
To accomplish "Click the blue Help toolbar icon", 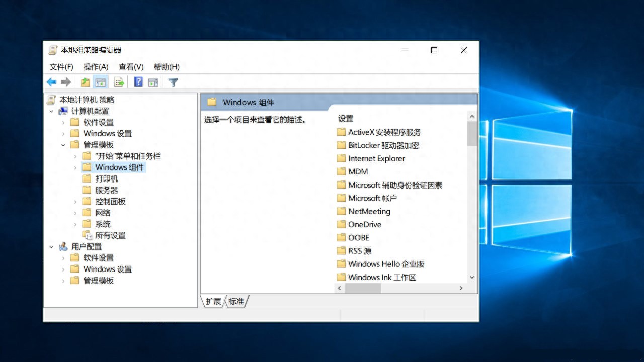I will [x=138, y=82].
